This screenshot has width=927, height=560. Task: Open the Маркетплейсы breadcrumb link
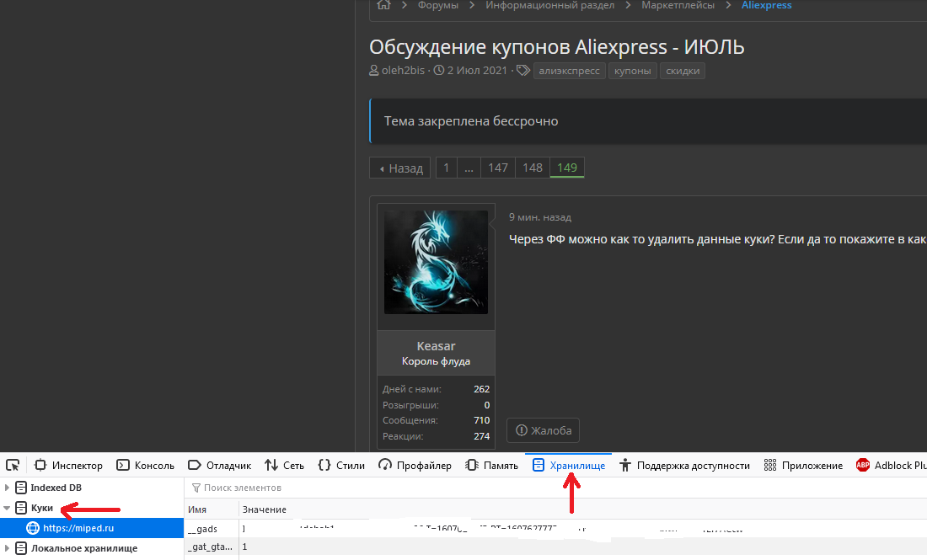[x=678, y=5]
